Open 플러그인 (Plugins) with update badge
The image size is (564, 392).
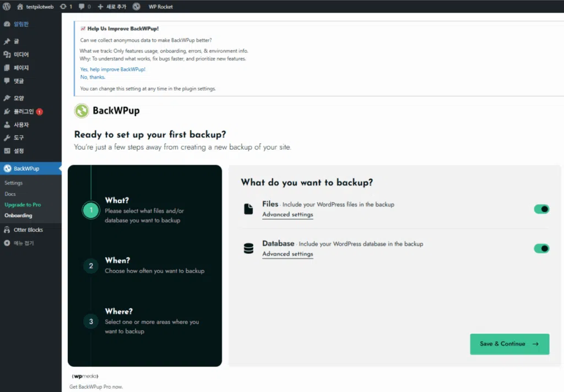click(23, 111)
